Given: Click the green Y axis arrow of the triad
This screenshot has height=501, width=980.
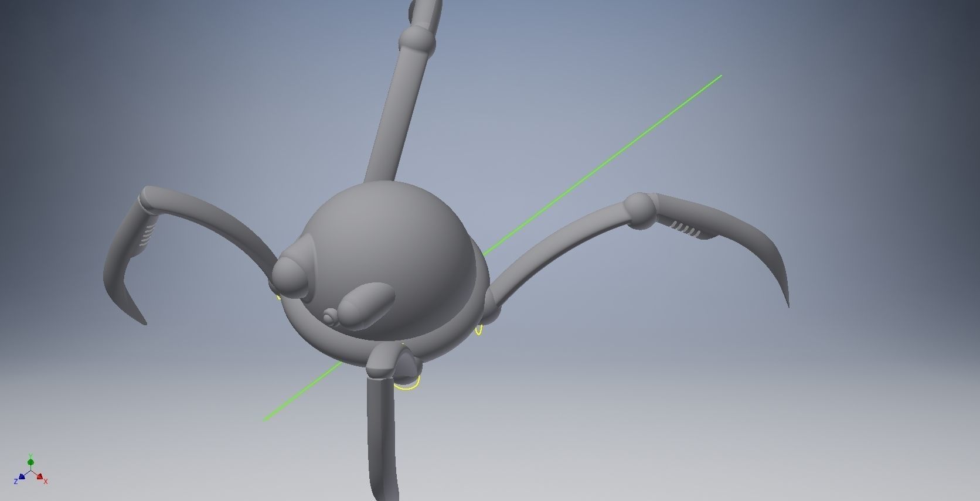Looking at the screenshot, I should 30,462.
